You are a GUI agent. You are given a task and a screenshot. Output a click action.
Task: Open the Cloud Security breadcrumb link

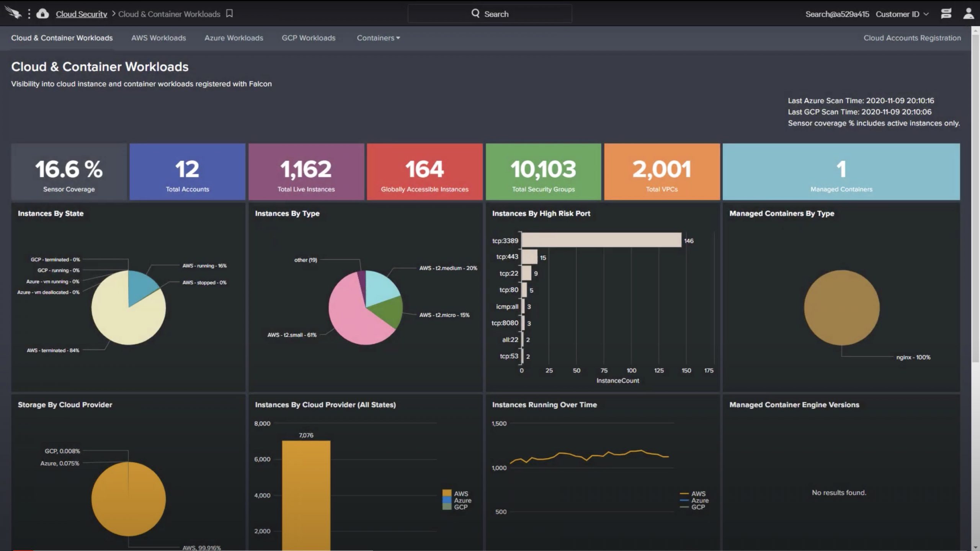point(82,14)
